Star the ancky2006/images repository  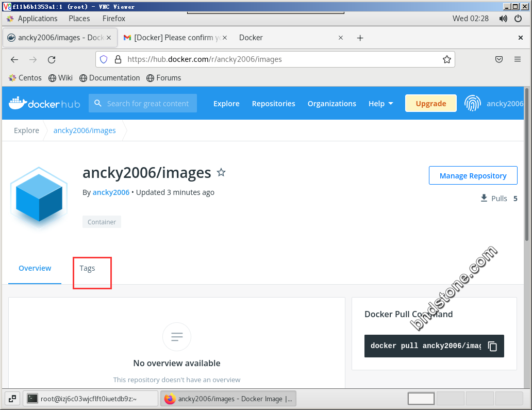[x=221, y=172]
